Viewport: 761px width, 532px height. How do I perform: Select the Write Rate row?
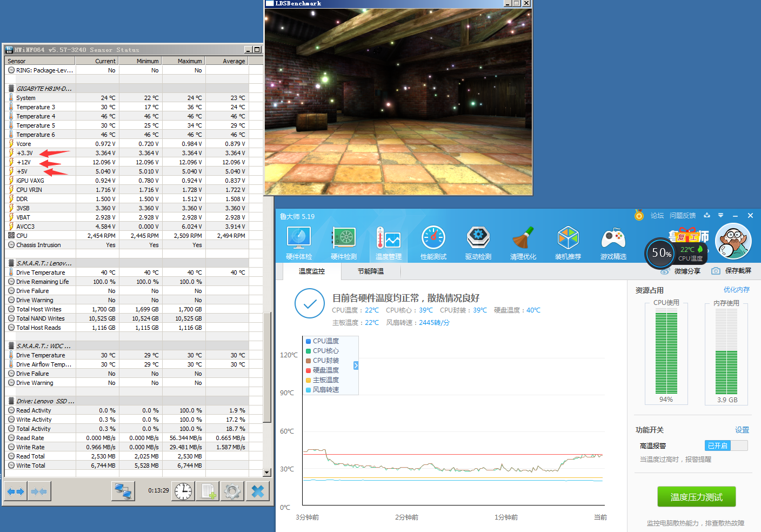(127, 447)
